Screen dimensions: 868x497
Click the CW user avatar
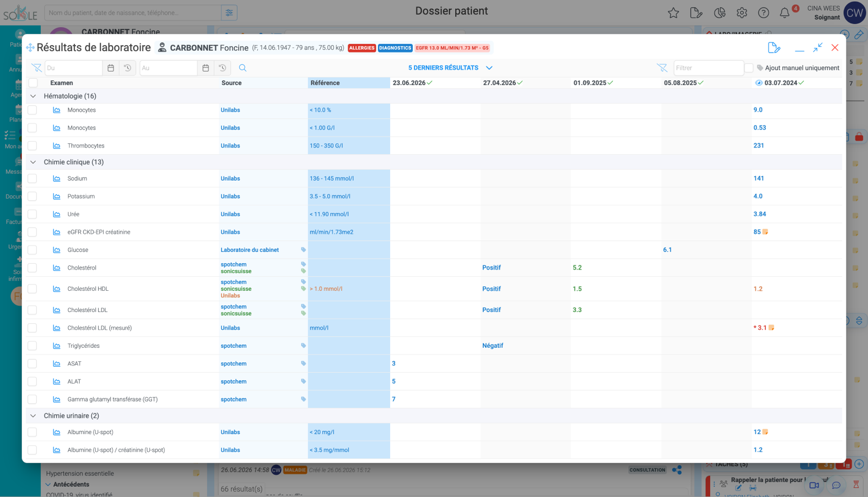(855, 13)
